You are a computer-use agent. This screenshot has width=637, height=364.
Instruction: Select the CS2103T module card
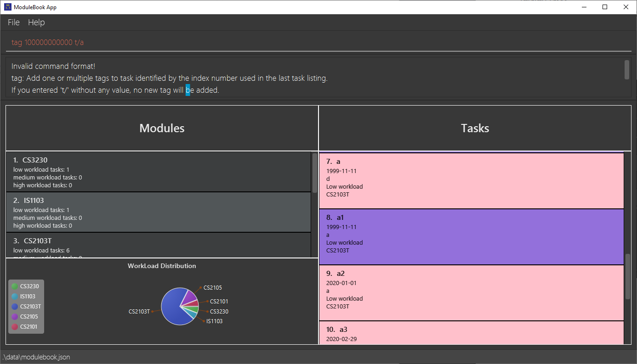tap(159, 245)
